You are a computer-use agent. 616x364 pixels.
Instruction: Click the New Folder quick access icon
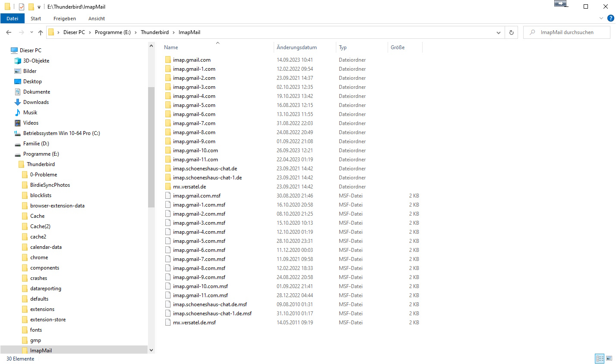click(31, 6)
